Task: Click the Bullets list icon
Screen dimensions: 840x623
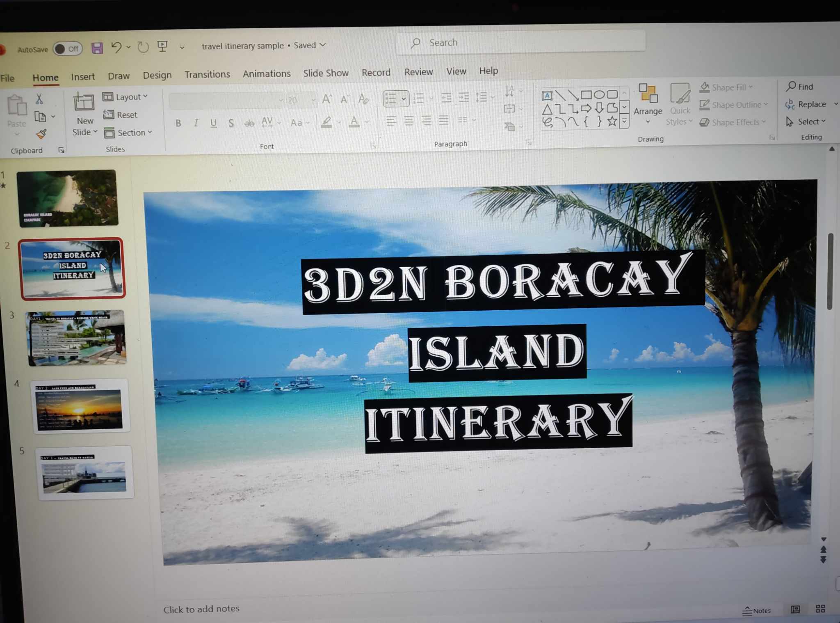Action: click(x=391, y=99)
